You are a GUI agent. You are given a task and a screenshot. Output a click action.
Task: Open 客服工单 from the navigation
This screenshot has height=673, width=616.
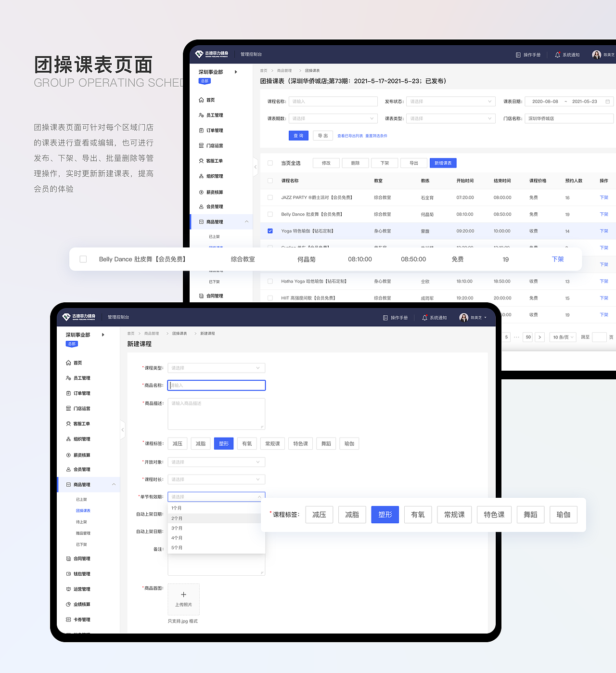click(79, 423)
